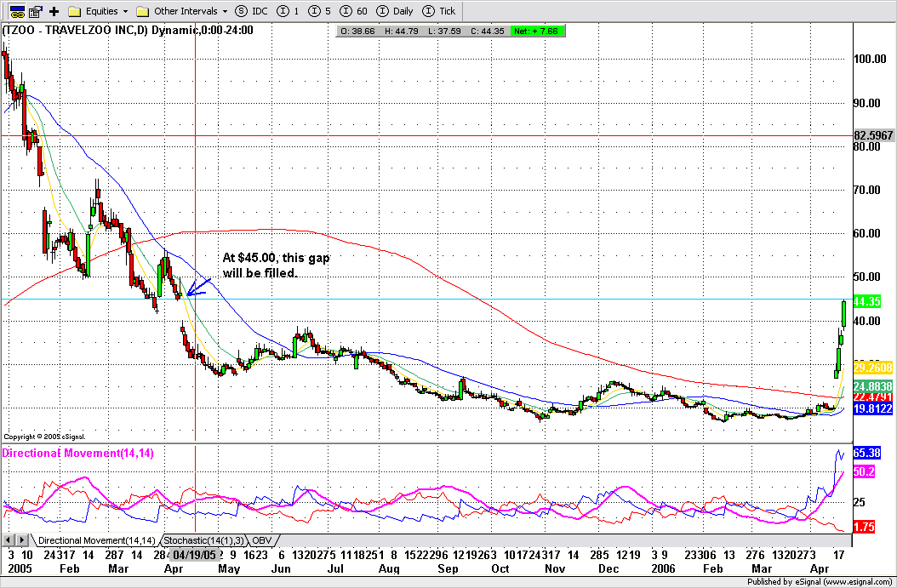Switch to the 60 minute interval

(x=353, y=11)
